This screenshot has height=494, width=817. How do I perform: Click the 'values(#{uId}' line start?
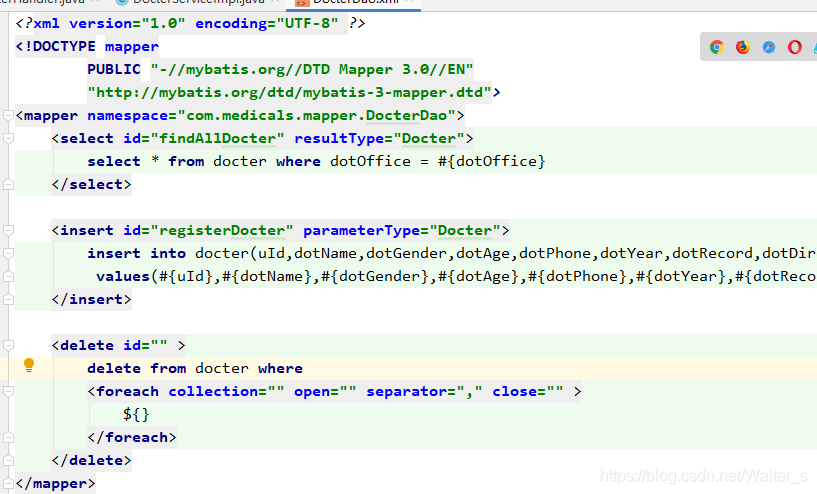[155, 277]
